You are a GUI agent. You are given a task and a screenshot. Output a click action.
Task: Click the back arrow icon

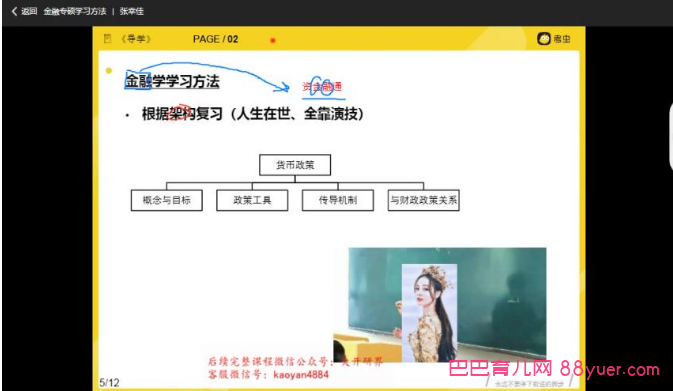(x=15, y=12)
